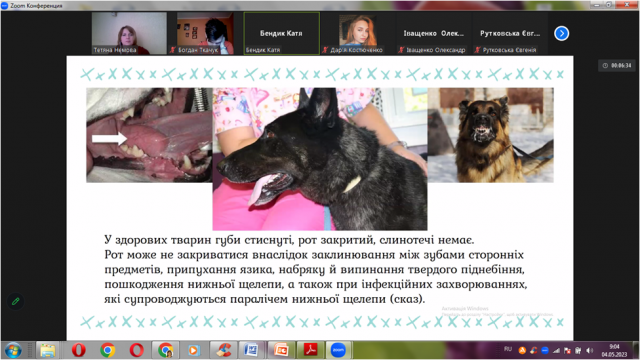
Task: Click black dog photo in slide center
Action: click(320, 159)
